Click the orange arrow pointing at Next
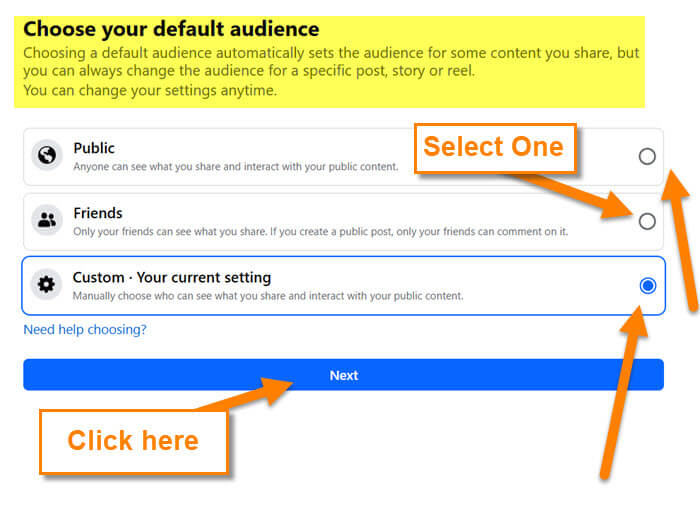 click(246, 393)
